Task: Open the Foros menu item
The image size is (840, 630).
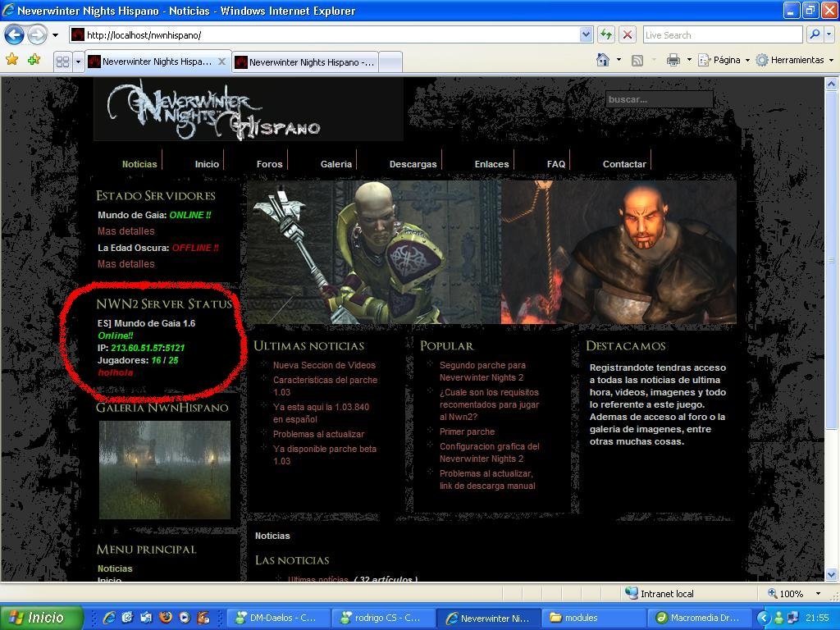Action: click(x=269, y=164)
